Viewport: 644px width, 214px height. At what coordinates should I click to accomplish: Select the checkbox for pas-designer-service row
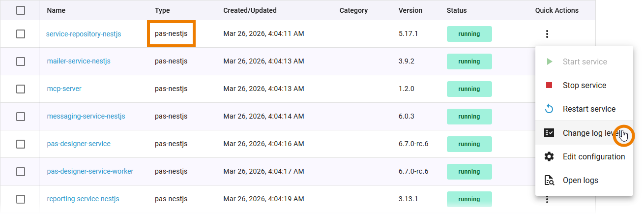point(21,144)
